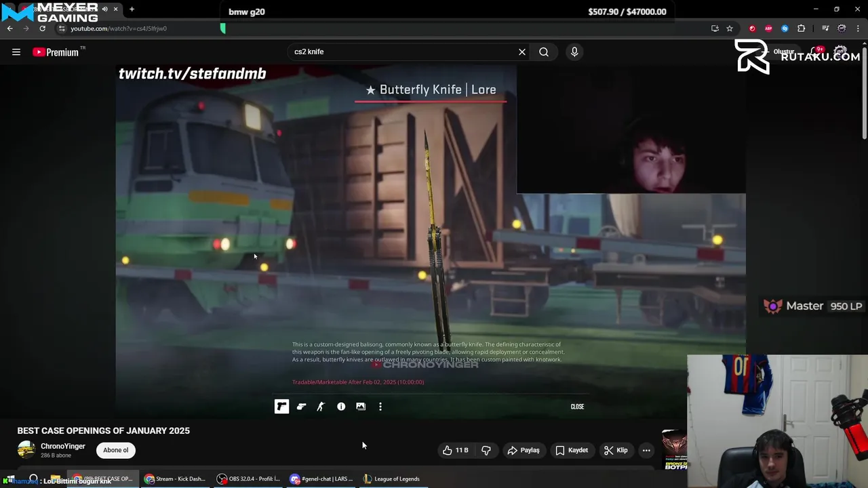Open Windows taskbar search
The image size is (868, 488).
tap(33, 479)
